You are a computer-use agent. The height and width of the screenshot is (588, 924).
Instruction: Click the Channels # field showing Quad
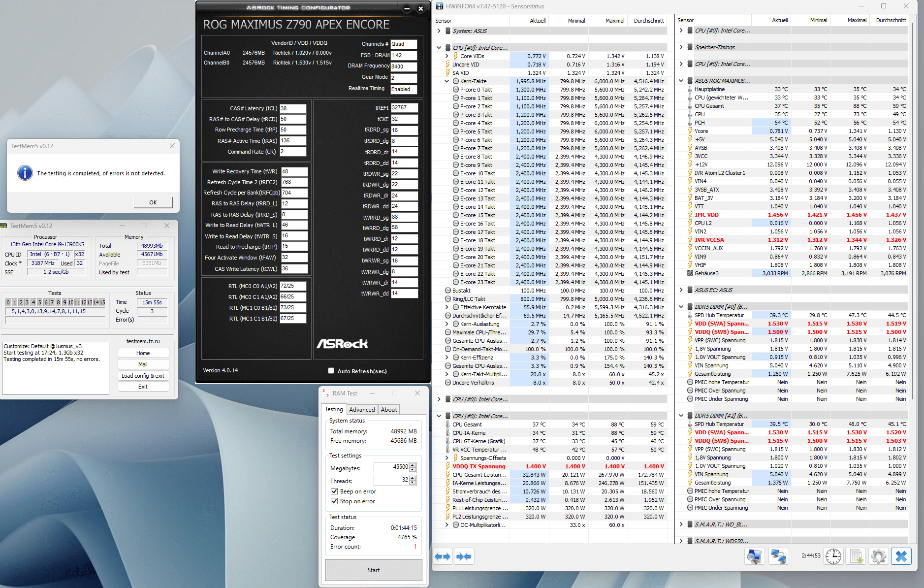(404, 44)
